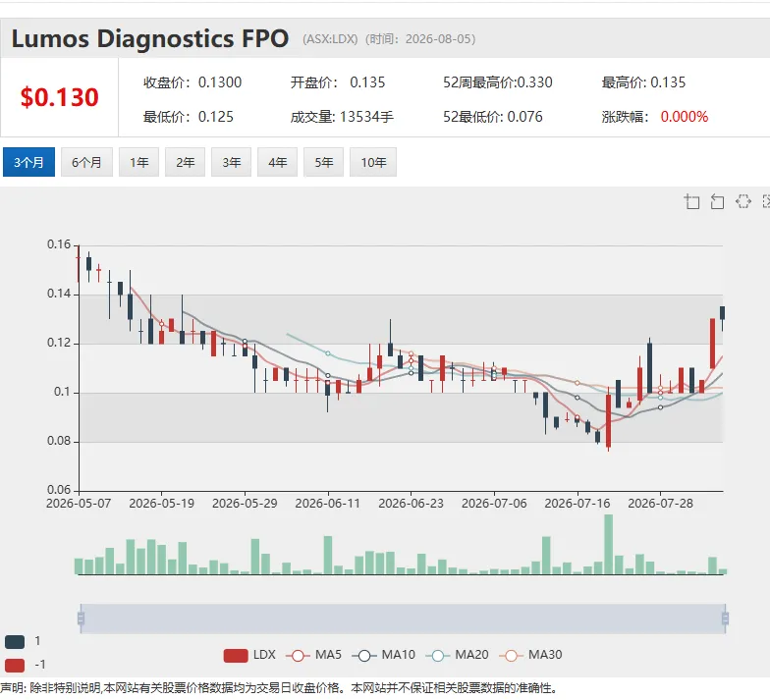Switch to the 6个月 range tab
Image resolution: width=770 pixels, height=700 pixels.
coord(86,162)
